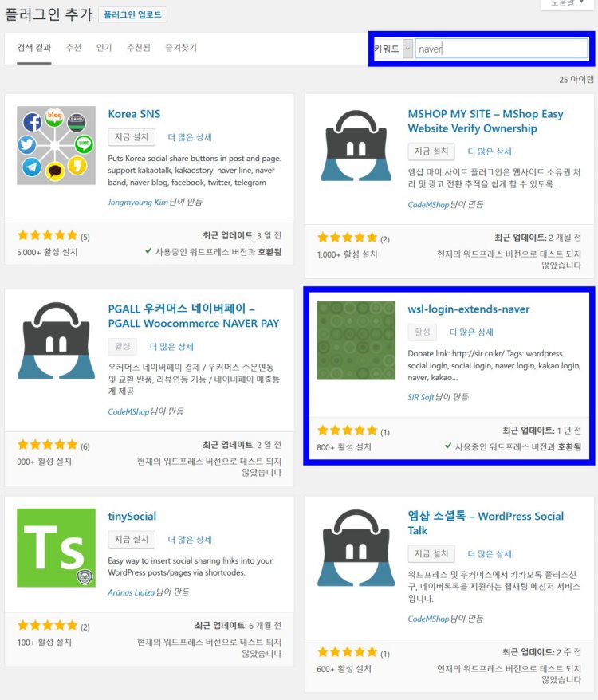This screenshot has width=598, height=700.
Task: Click the star rating of tinySocial
Action: (x=47, y=625)
